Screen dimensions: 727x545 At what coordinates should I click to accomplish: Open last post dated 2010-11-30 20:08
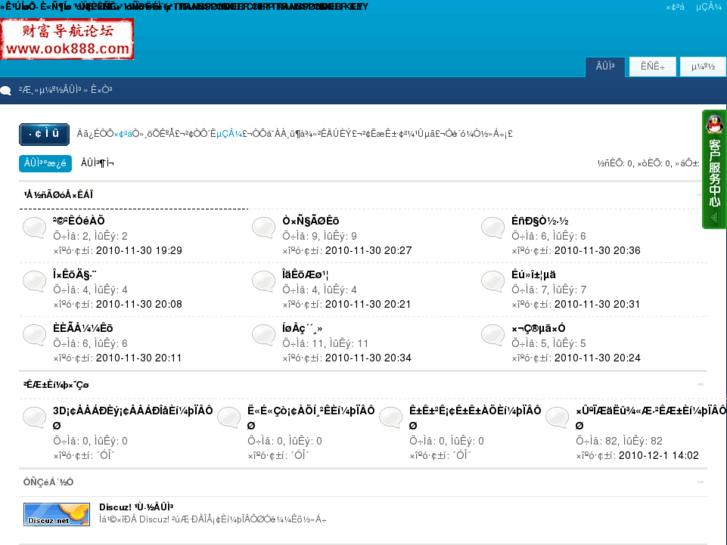(139, 304)
